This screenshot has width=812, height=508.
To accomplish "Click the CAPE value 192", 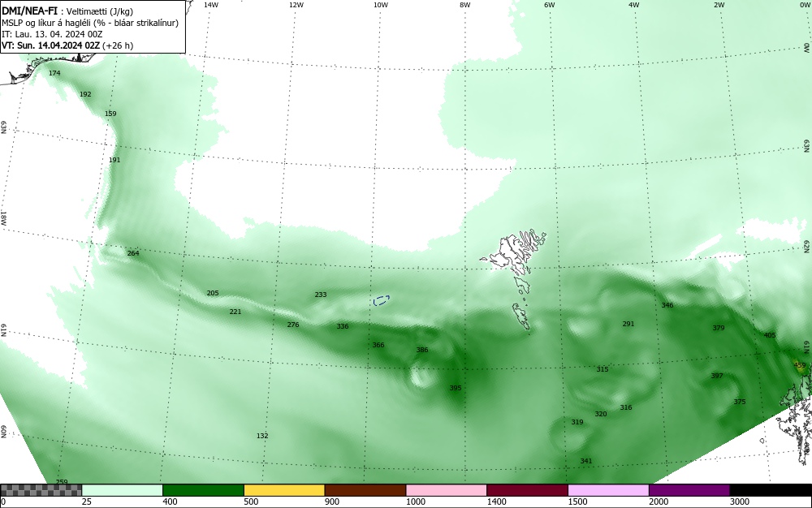I will point(85,94).
